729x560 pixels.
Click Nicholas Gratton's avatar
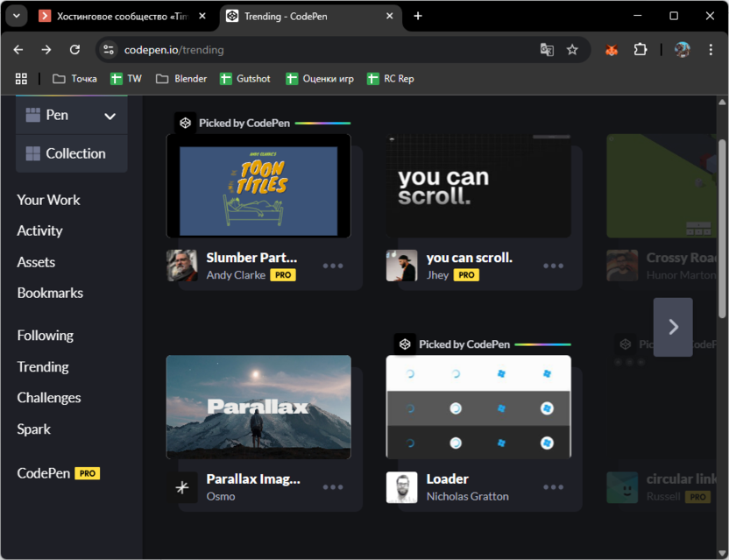[401, 487]
